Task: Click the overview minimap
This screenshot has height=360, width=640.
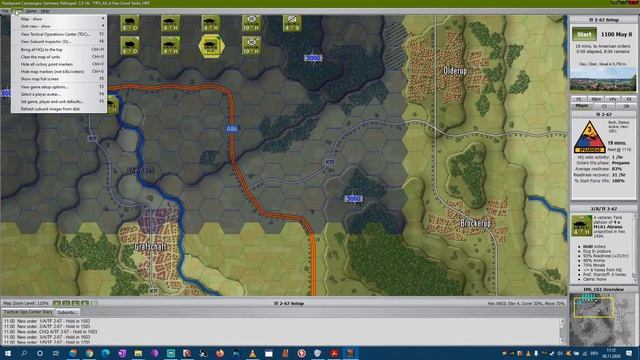Action: (603, 320)
